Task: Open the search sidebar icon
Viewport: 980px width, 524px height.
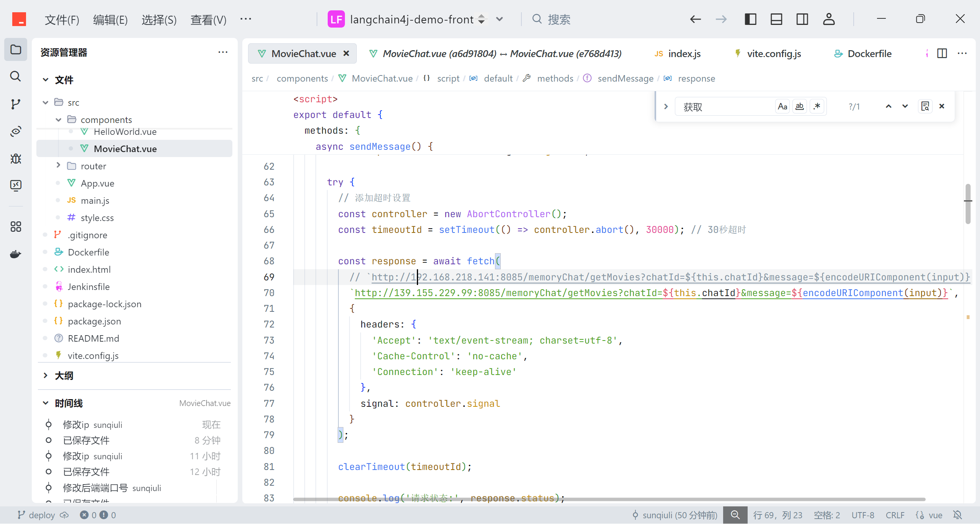Action: click(x=15, y=76)
